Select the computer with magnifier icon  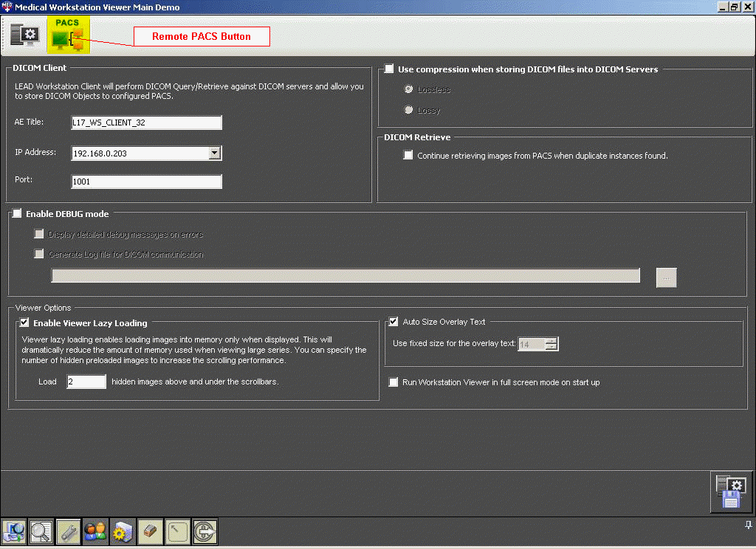[x=15, y=531]
